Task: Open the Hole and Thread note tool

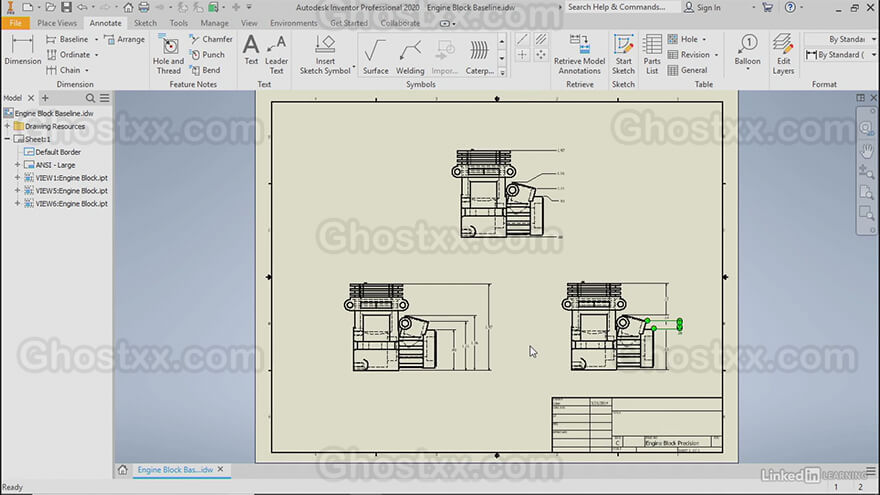Action: pyautogui.click(x=168, y=54)
